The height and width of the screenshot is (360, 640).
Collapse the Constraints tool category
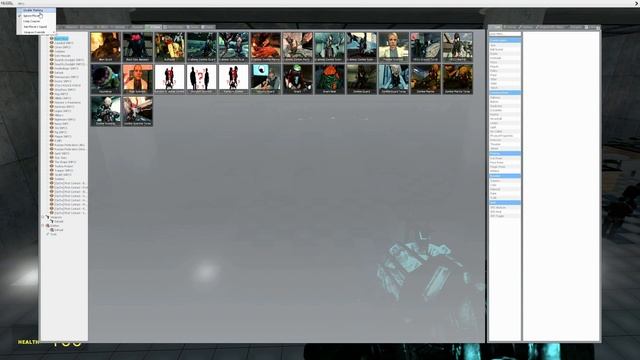click(505, 40)
